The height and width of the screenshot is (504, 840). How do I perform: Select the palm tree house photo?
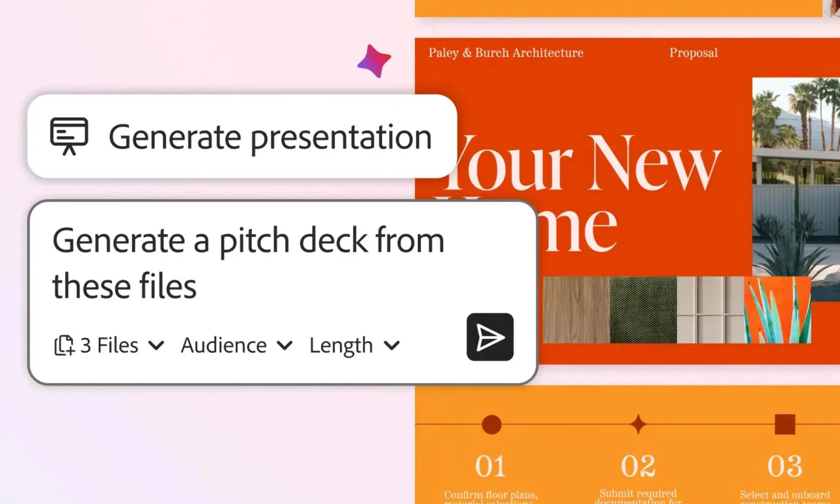click(796, 173)
